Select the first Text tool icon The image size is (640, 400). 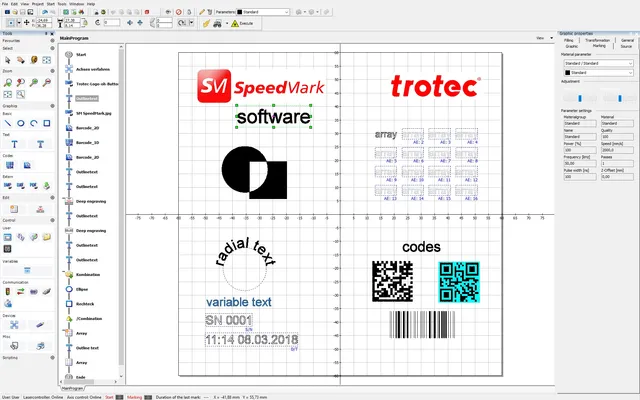14,144
